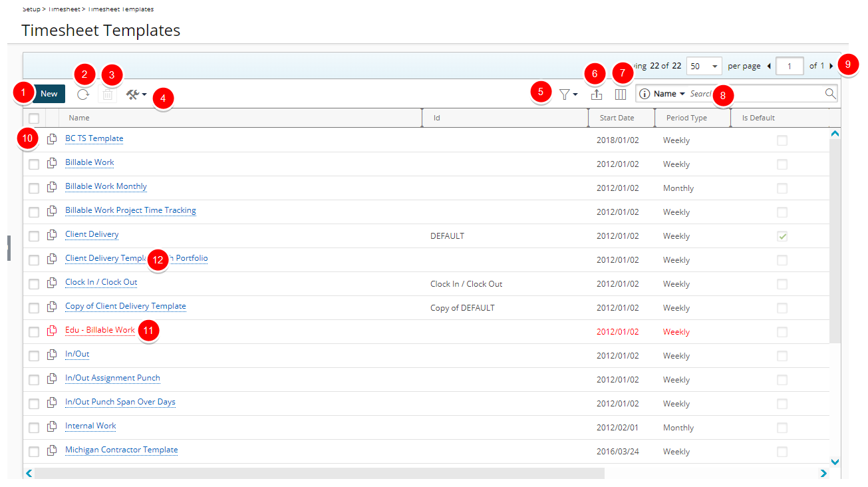Open the column selection icon
The width and height of the screenshot is (868, 487).
pyautogui.click(x=621, y=94)
